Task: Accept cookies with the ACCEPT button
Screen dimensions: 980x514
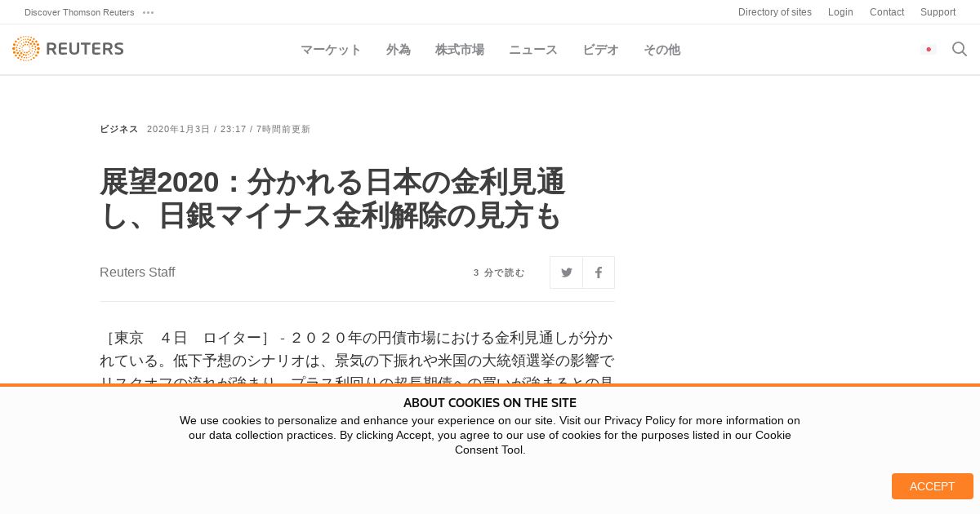Action: 933,486
